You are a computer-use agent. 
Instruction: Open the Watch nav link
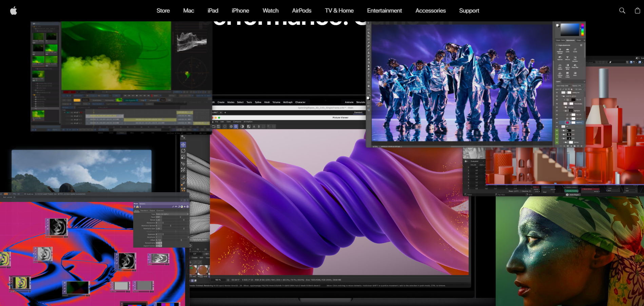pos(271,11)
